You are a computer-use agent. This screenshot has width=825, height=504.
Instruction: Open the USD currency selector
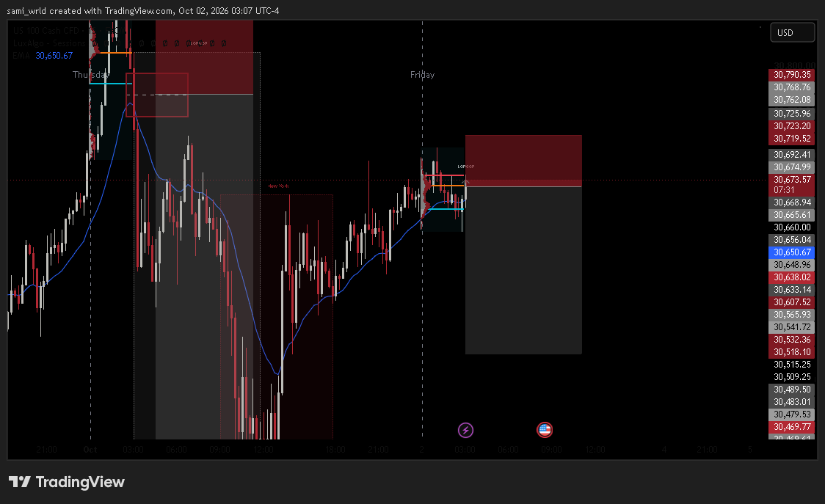point(793,32)
